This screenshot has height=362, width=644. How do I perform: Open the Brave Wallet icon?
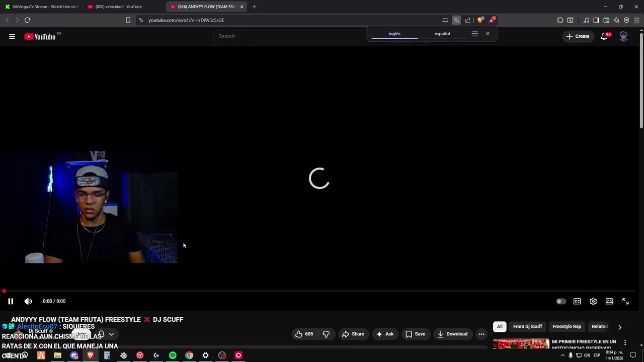[606, 20]
